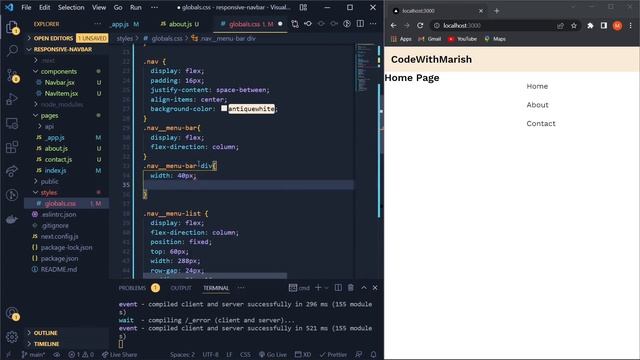Open a new Chrome tab
The image size is (640, 360).
[496, 11]
